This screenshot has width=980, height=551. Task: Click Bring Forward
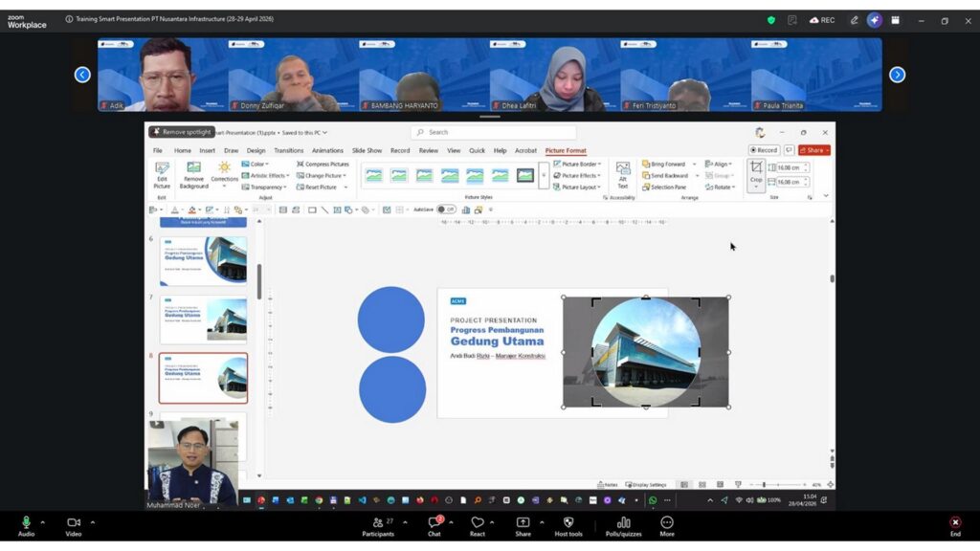(x=664, y=164)
